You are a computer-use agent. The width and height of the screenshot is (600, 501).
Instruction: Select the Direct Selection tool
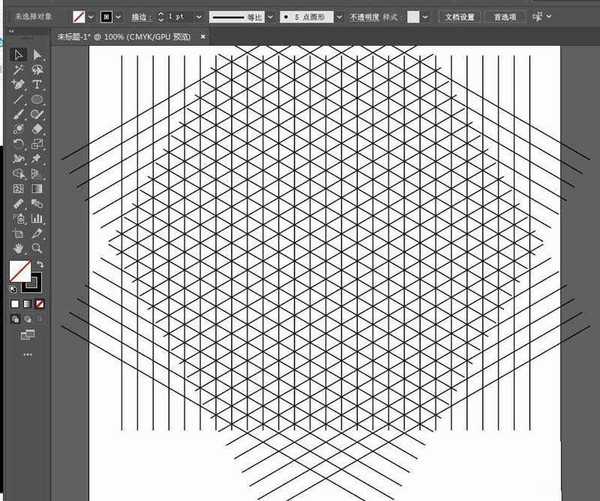pos(37,54)
